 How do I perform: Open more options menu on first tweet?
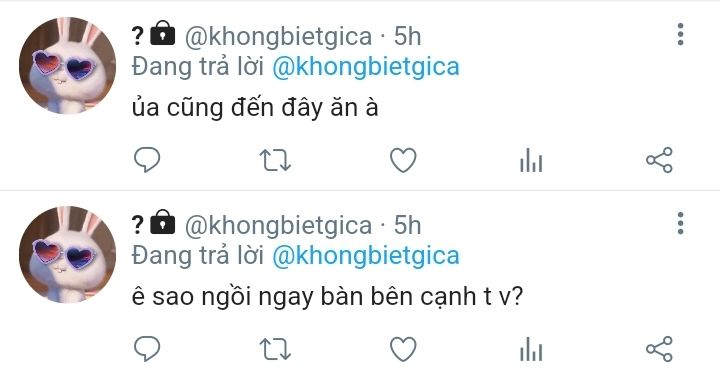681,34
